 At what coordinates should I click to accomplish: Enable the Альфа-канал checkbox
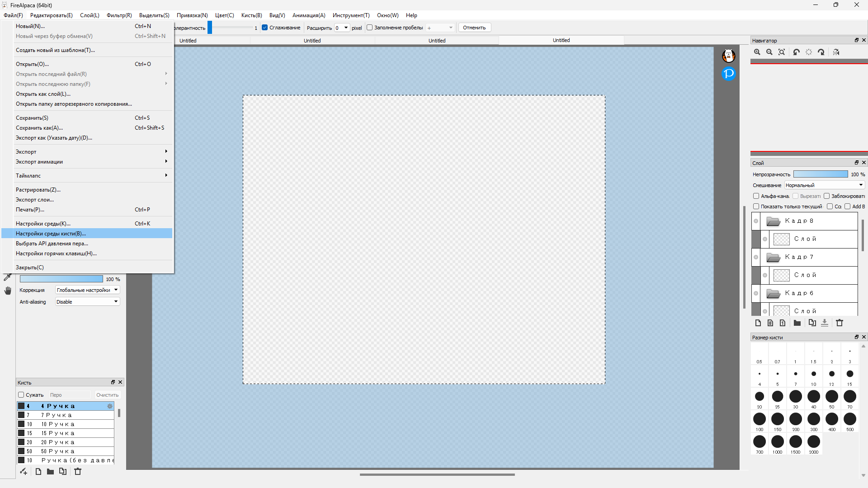tap(756, 196)
